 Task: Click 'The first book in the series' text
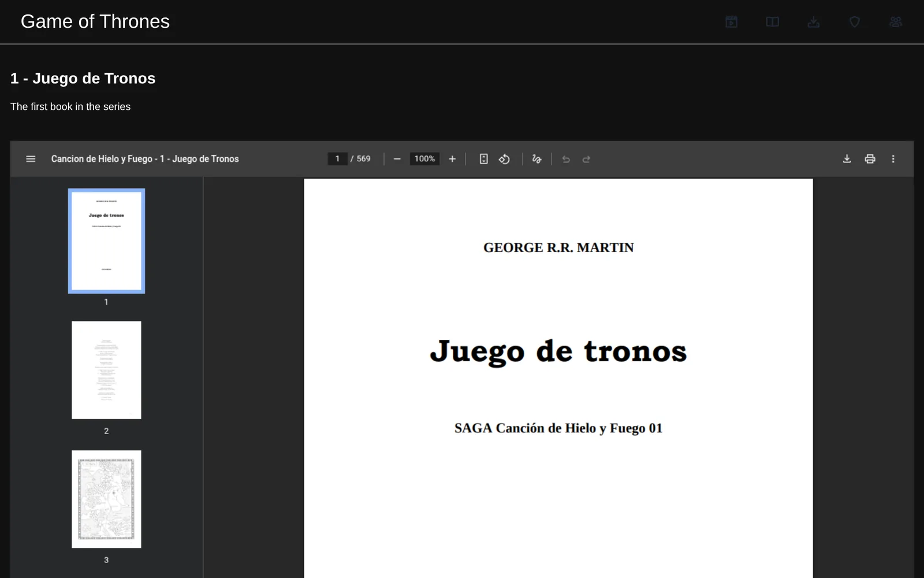[x=70, y=107]
